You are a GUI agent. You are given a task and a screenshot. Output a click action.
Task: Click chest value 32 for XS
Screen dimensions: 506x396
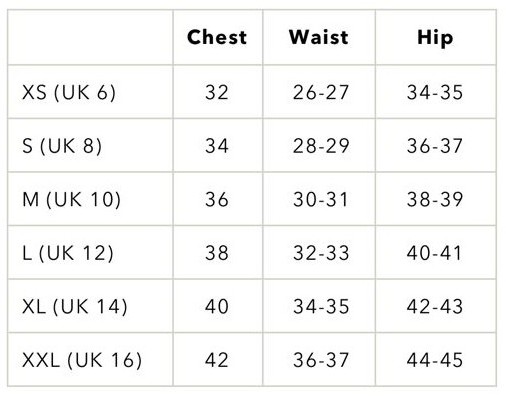(217, 92)
